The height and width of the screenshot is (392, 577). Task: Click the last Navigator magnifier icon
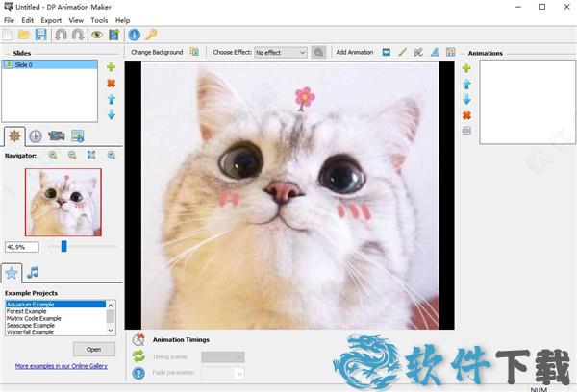pyautogui.click(x=112, y=156)
